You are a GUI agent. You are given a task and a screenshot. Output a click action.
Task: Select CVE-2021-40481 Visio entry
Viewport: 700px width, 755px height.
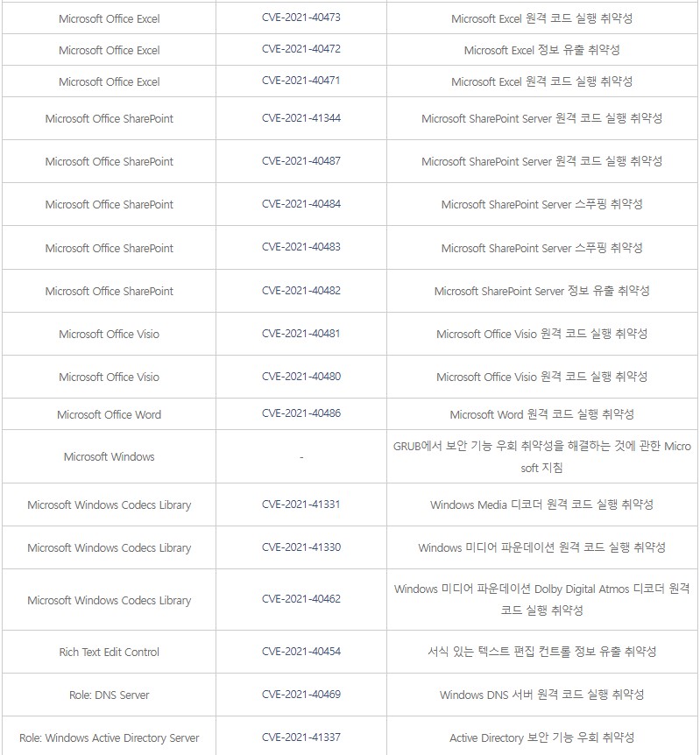[301, 333]
